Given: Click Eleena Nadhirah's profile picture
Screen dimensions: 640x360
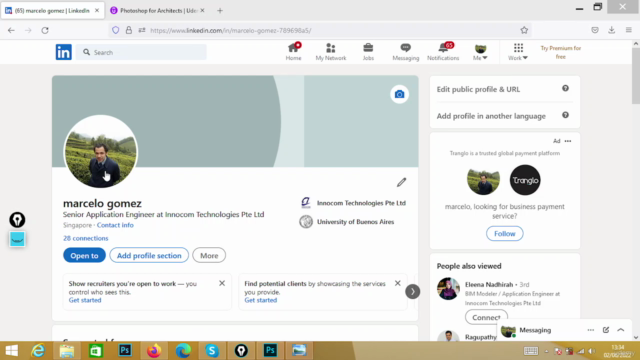Looking at the screenshot, I should point(448,289).
